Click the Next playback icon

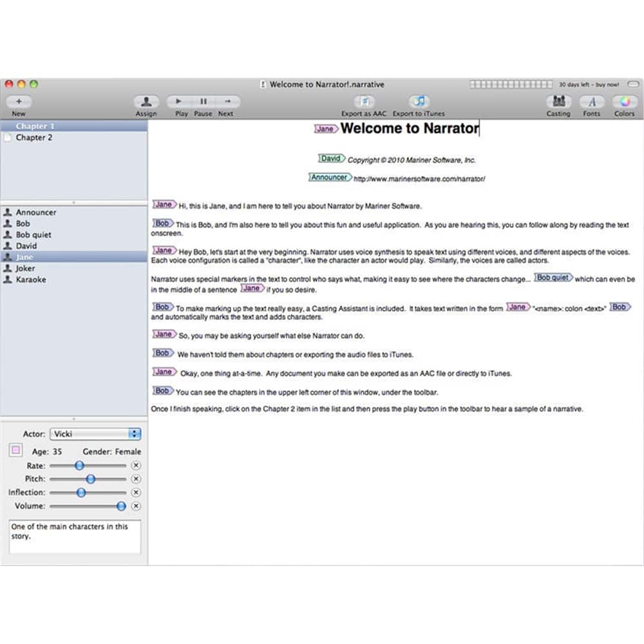(226, 101)
